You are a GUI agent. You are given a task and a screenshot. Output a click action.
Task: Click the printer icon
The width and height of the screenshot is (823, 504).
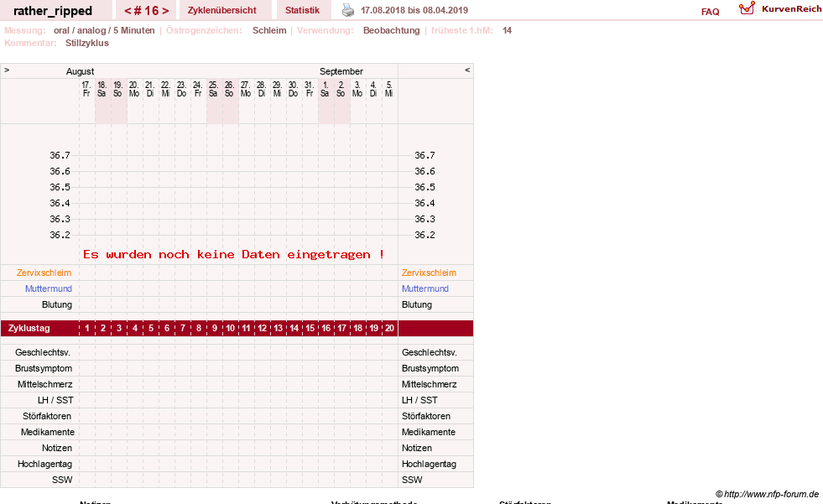348,10
